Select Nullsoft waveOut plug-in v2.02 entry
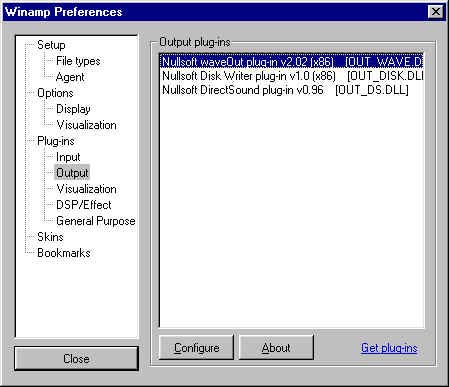 click(292, 62)
